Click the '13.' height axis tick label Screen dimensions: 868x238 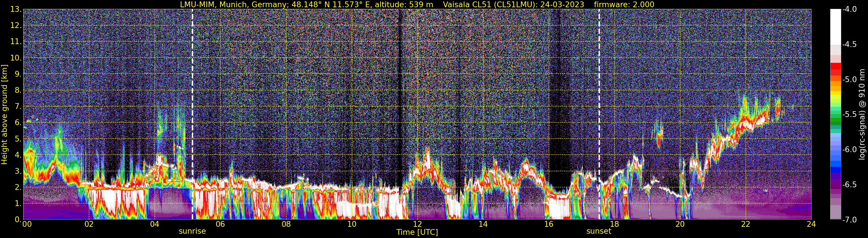pos(16,10)
